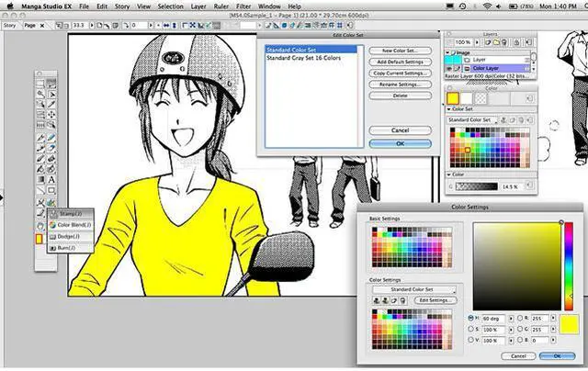Select the eyedropper tool in tool palette
Screen dimensions: 588x371
click(51, 104)
